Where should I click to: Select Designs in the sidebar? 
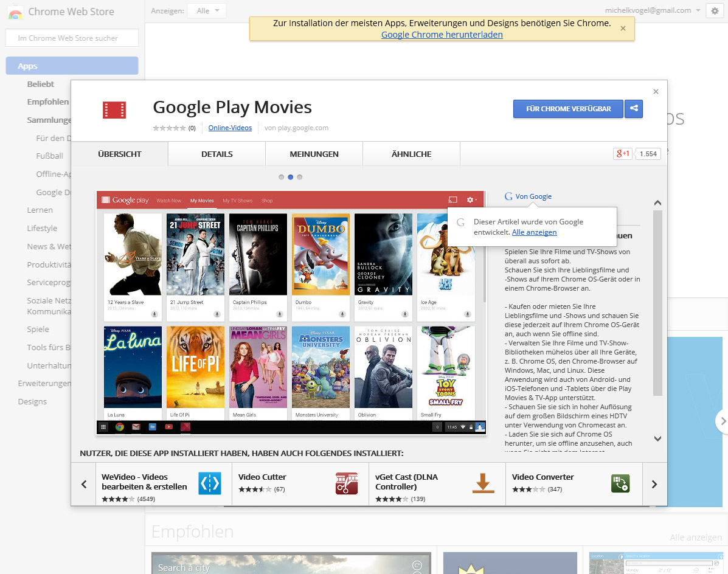pos(32,401)
